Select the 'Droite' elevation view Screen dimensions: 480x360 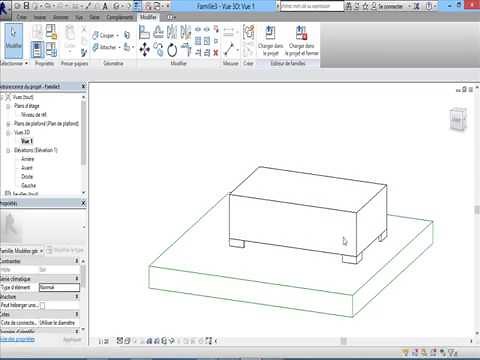(27, 177)
